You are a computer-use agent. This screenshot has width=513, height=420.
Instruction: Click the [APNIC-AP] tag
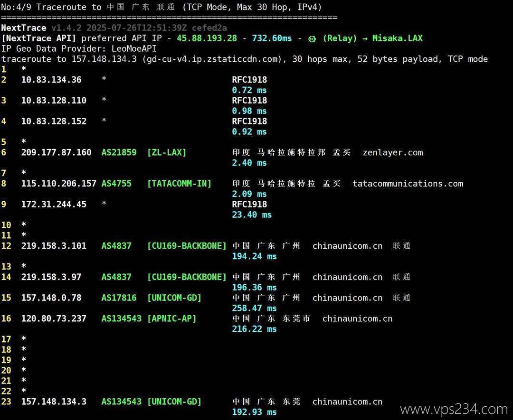[x=172, y=318]
